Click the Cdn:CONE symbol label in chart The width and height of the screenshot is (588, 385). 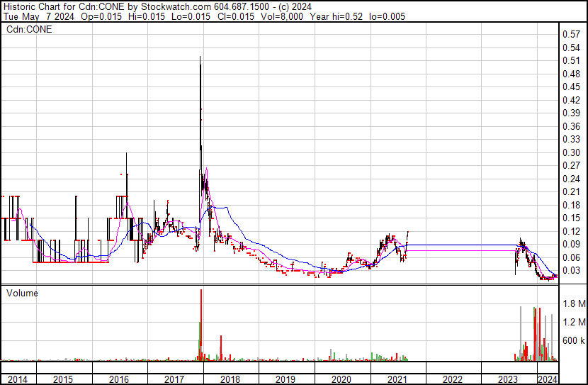point(29,29)
